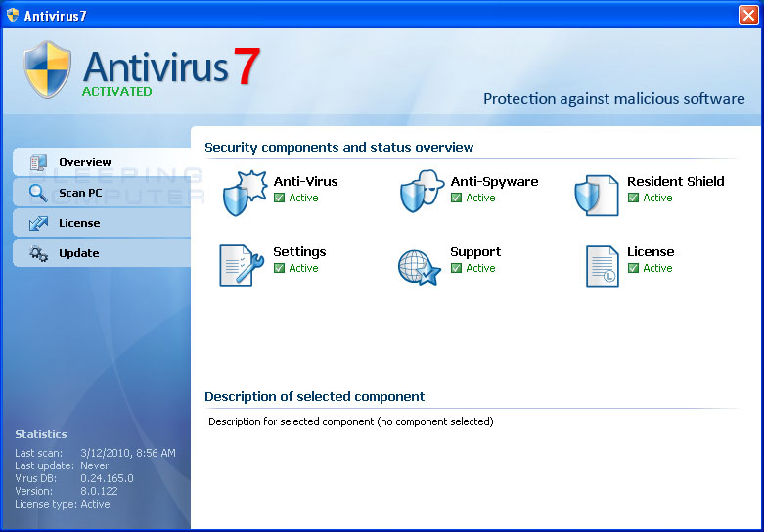Toggle the License component Active checkbox

tap(633, 268)
